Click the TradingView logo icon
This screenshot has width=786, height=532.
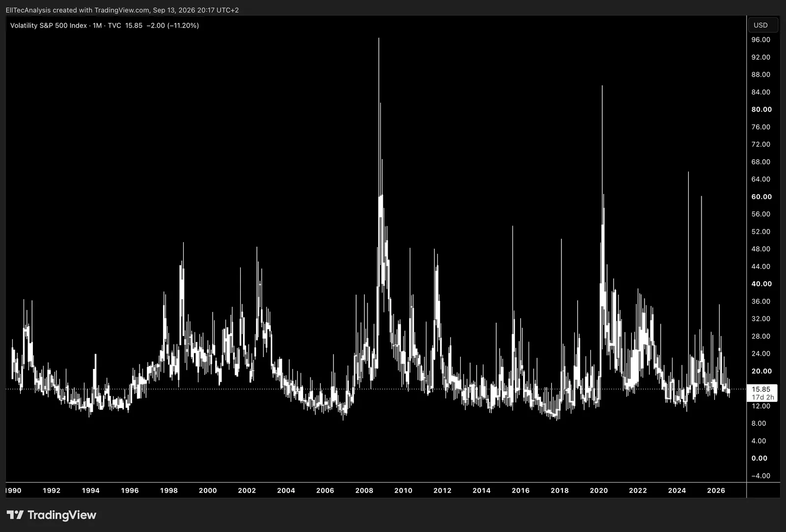click(x=15, y=515)
